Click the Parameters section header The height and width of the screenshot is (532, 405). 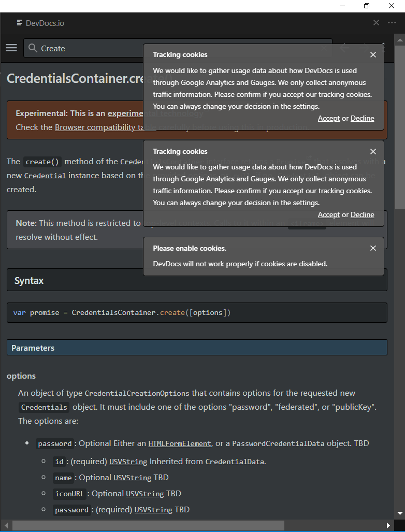tap(33, 348)
